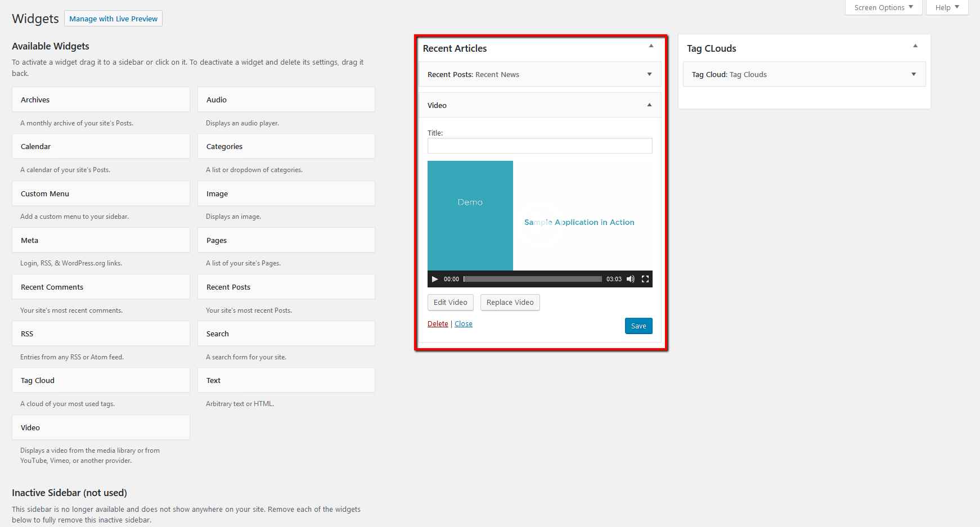Close the Video widget via link
Viewport: 980px width, 527px height.
coord(464,324)
